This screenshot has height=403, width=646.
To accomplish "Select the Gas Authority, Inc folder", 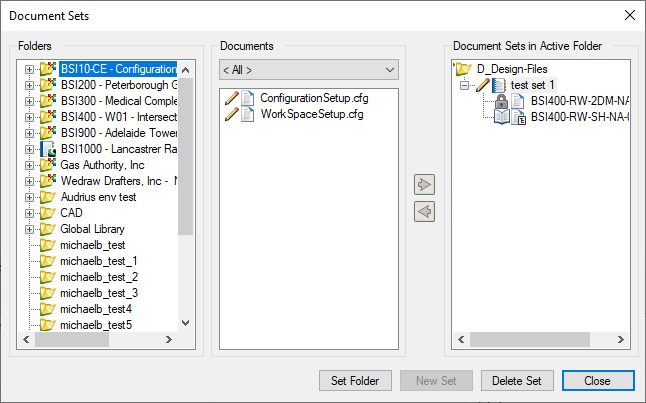I will (x=104, y=165).
